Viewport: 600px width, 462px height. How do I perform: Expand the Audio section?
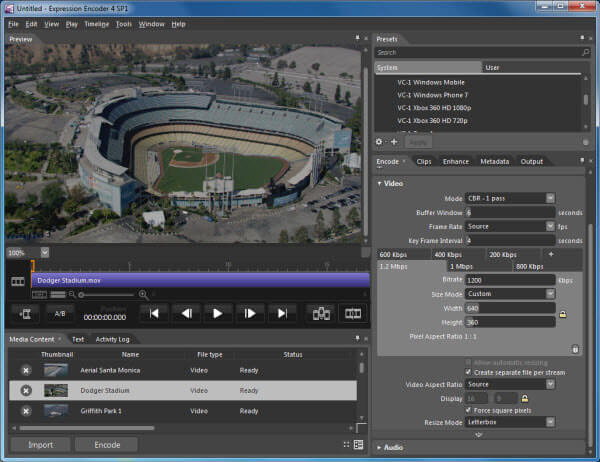tap(390, 447)
